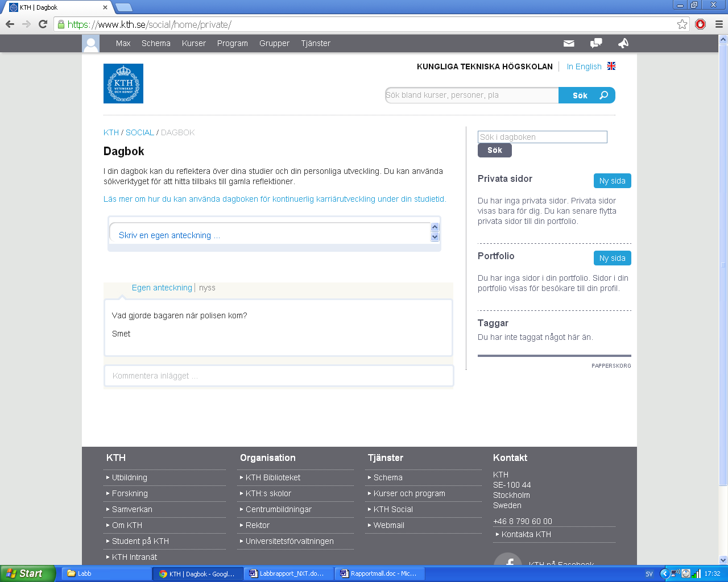Click the KTH breadcrumb link
The image size is (728, 582).
[x=111, y=132]
